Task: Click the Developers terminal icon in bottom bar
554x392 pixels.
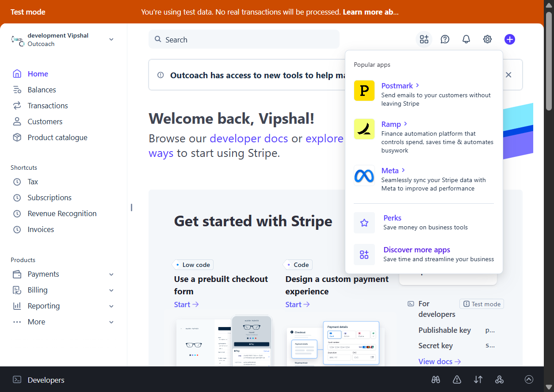Action: pos(17,380)
